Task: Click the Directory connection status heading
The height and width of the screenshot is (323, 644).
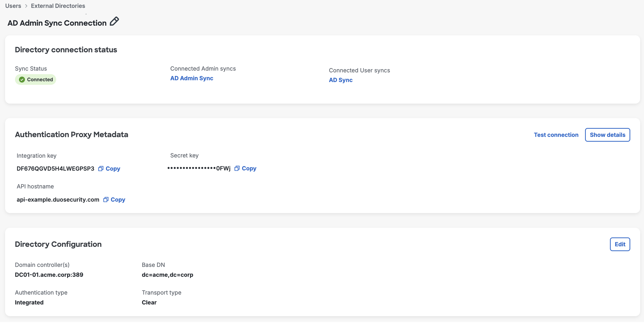Action: pos(66,50)
